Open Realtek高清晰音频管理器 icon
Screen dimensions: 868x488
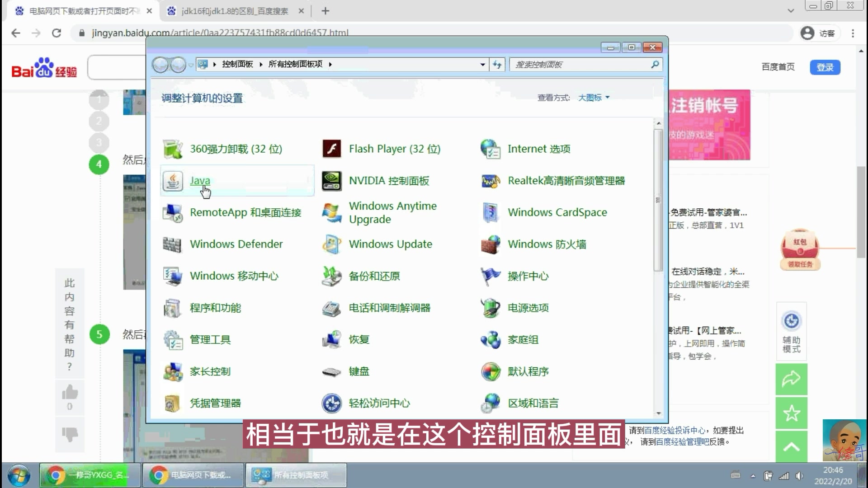[491, 181]
